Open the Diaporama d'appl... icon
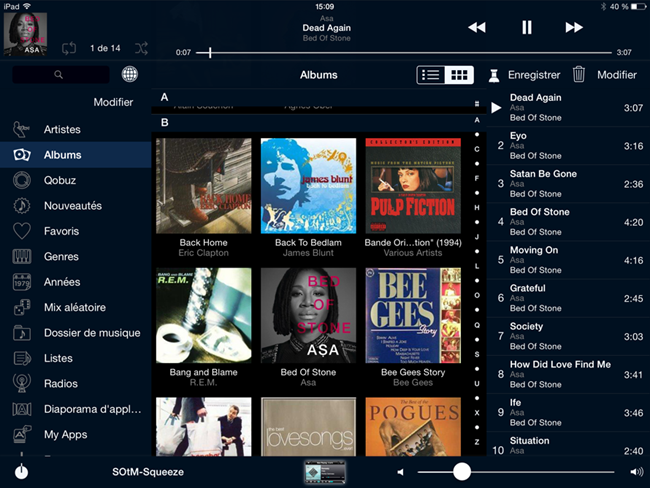Screen dimensions: 650x488 coord(22,409)
